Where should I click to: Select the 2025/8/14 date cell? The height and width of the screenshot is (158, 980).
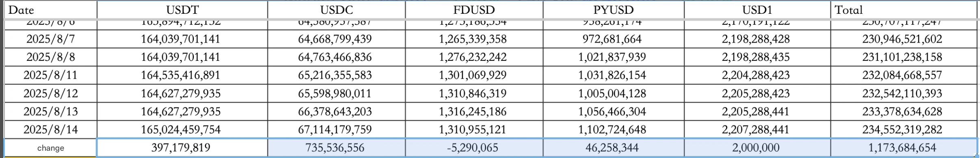(50, 130)
